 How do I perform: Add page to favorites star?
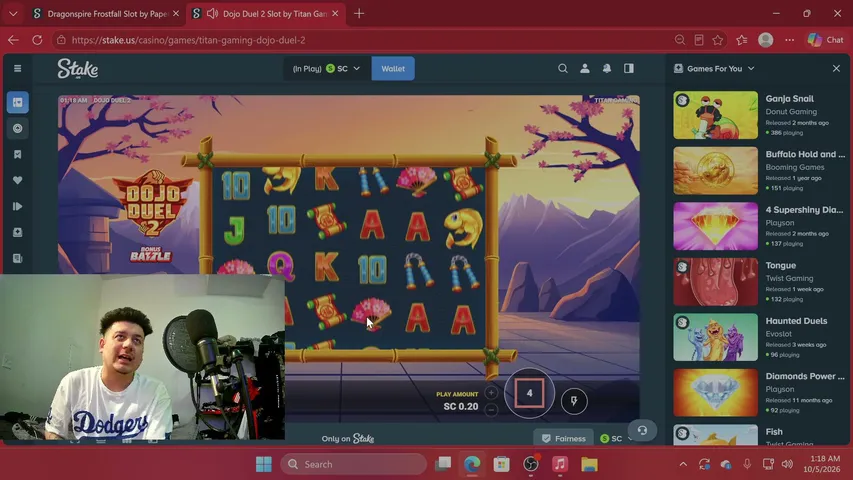tap(718, 40)
